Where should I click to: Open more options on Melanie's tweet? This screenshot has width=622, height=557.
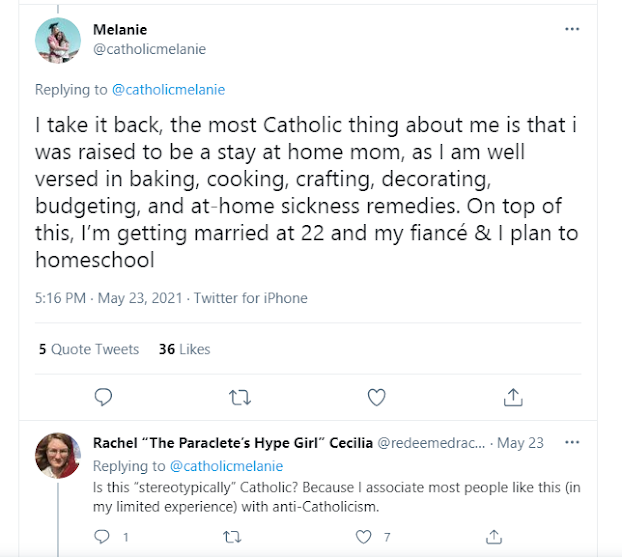click(572, 29)
